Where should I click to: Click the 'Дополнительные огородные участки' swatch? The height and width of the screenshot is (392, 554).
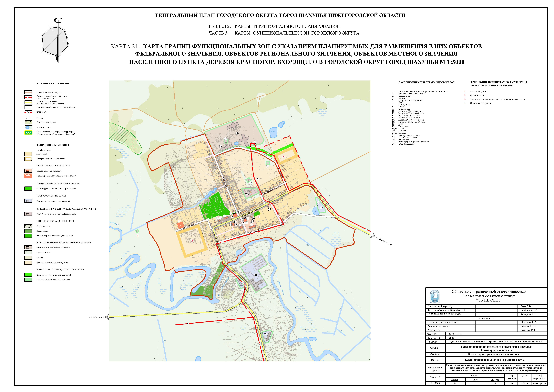[x=28, y=263]
